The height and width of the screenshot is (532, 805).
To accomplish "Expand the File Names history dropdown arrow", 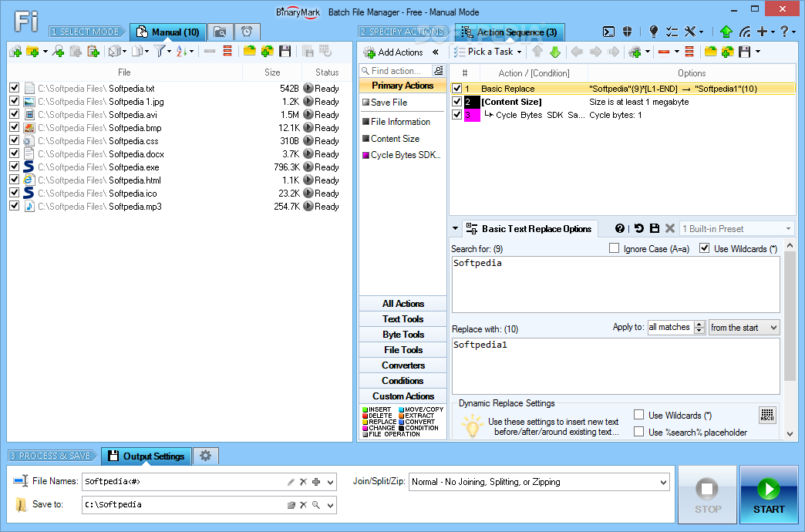I will [331, 482].
